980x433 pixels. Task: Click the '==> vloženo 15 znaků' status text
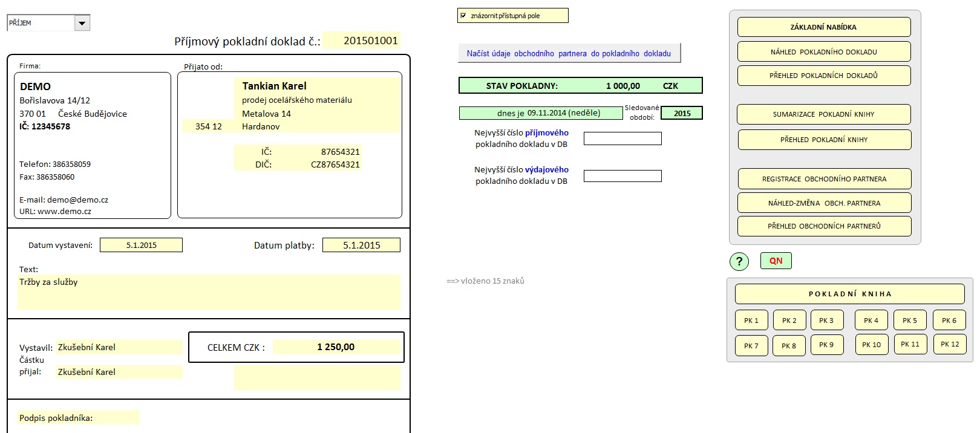pyautogui.click(x=485, y=281)
